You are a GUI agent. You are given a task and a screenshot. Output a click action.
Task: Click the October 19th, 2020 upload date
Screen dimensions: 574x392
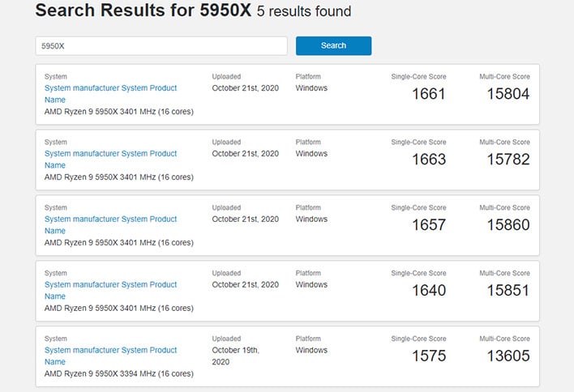(235, 356)
